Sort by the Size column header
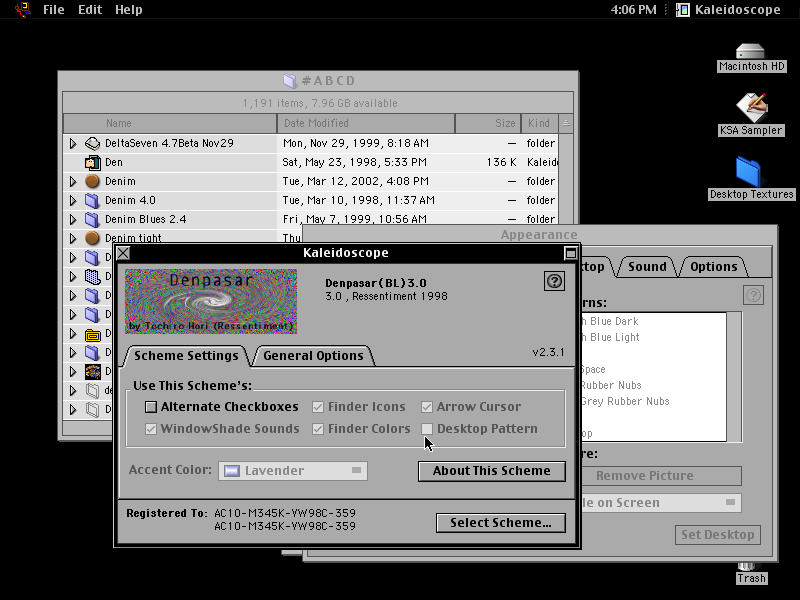 pos(488,123)
